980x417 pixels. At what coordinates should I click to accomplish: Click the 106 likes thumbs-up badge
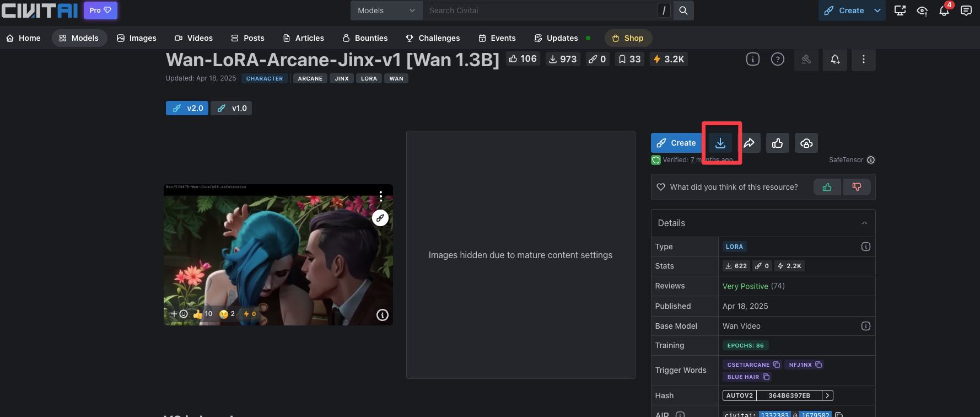pos(523,59)
